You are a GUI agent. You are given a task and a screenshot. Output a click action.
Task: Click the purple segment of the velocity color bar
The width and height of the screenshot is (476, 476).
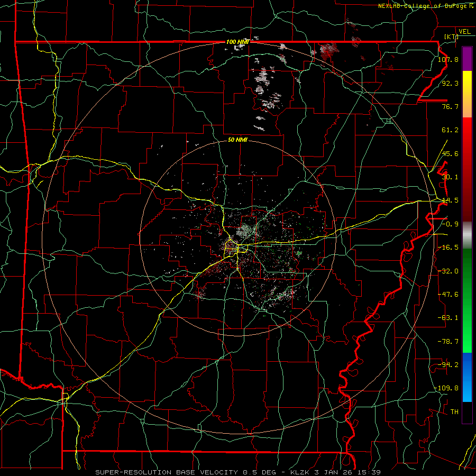point(467,59)
